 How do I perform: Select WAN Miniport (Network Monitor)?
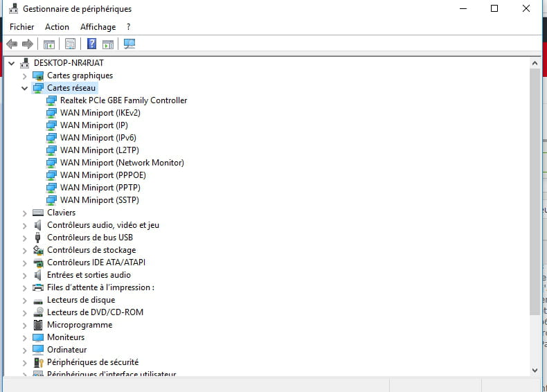click(122, 163)
